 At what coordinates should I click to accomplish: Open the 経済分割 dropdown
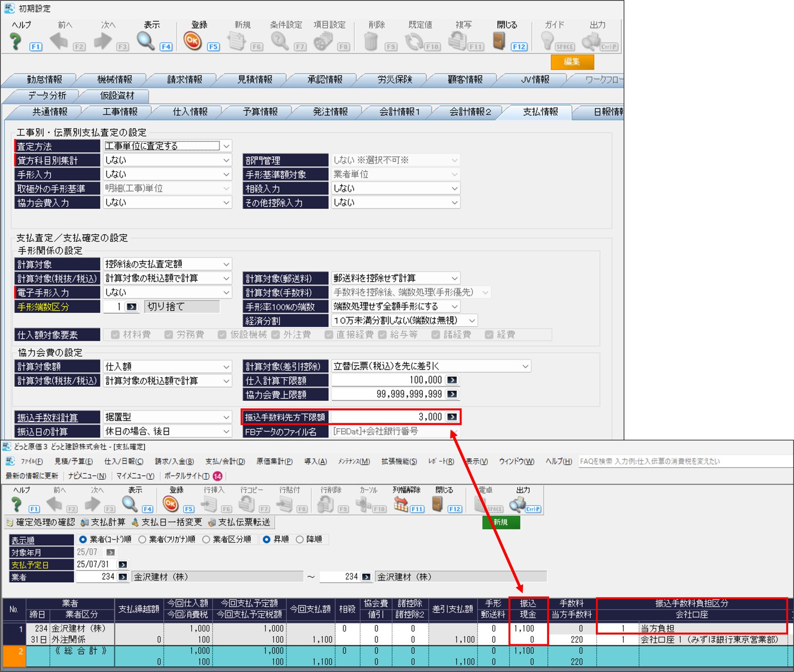[x=471, y=320]
